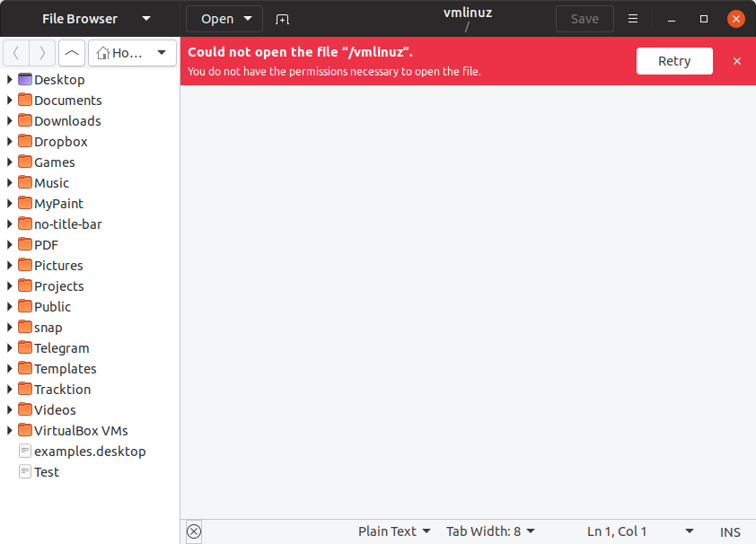756x544 pixels.
Task: Select the Projects row text
Action: (59, 286)
